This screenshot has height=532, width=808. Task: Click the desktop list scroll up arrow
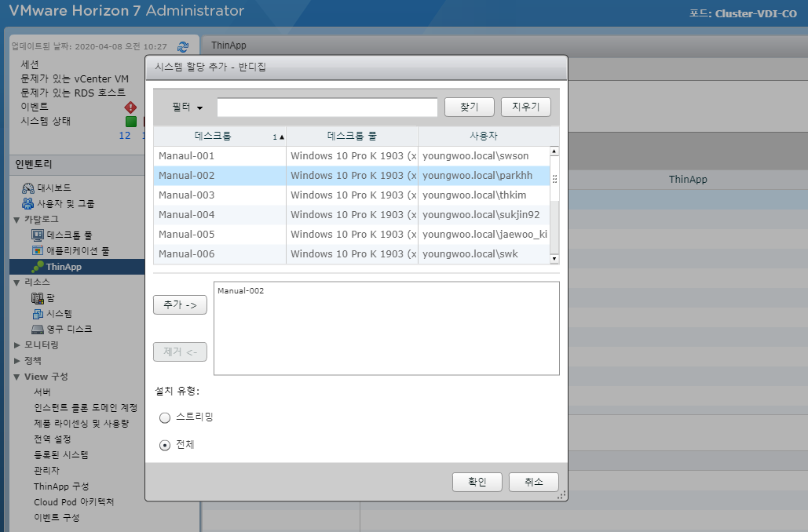[x=554, y=151]
